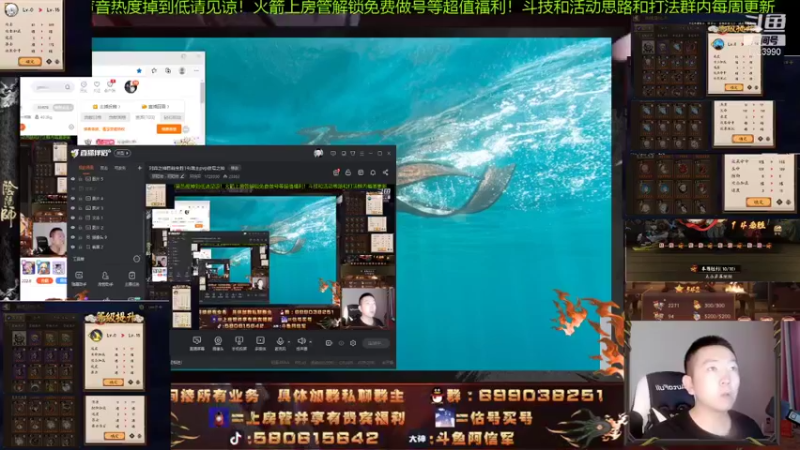Open the middle toolbox tool with person icon
The height and width of the screenshot is (450, 800).
(x=105, y=279)
